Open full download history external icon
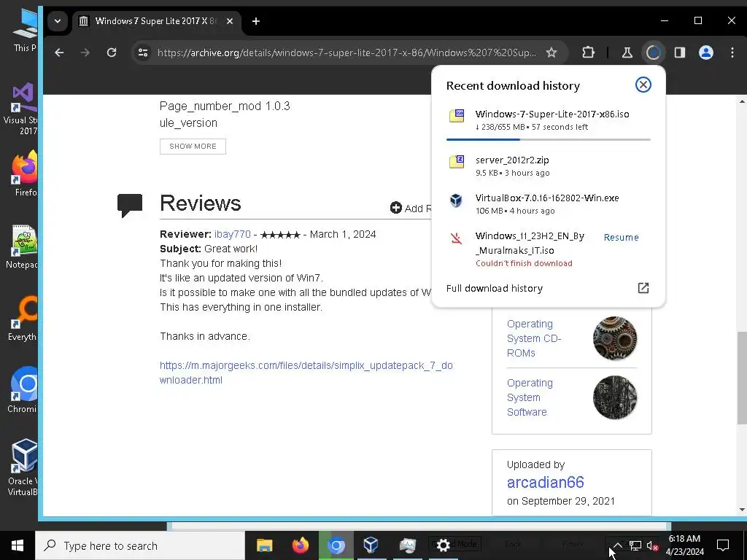The height and width of the screenshot is (560, 747). point(643,287)
